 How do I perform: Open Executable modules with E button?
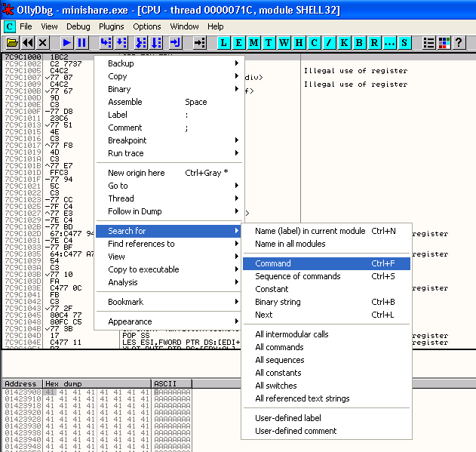[239, 43]
